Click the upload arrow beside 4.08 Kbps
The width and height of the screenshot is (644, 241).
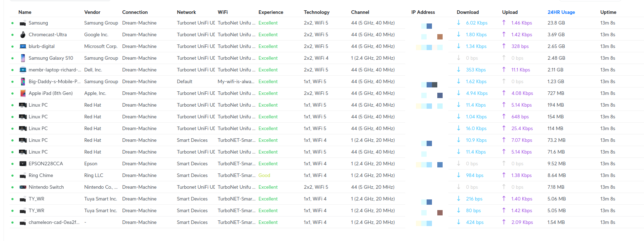click(x=504, y=93)
